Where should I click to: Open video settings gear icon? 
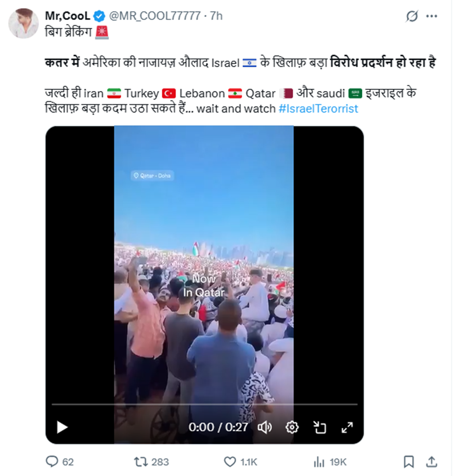coord(292,427)
